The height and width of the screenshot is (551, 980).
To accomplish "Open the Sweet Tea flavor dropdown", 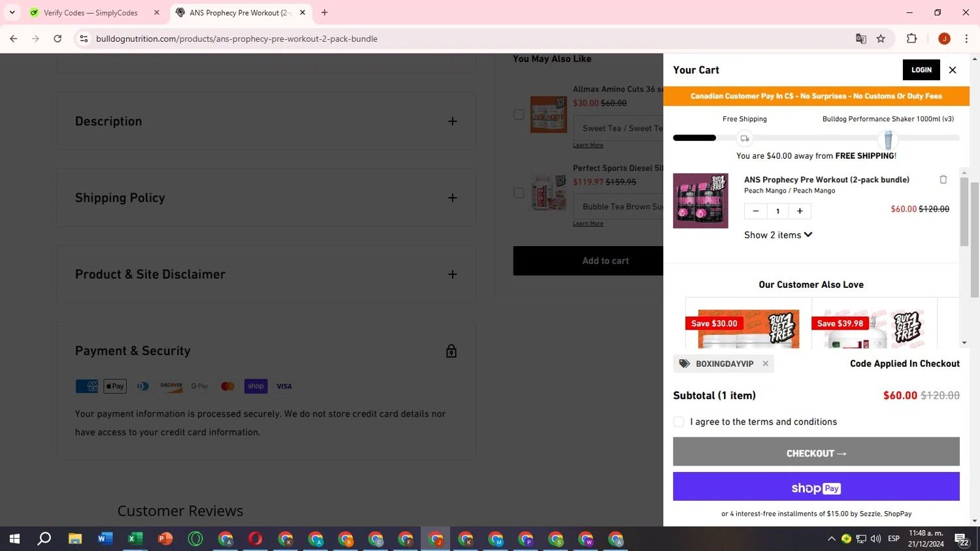I will 619,129.
